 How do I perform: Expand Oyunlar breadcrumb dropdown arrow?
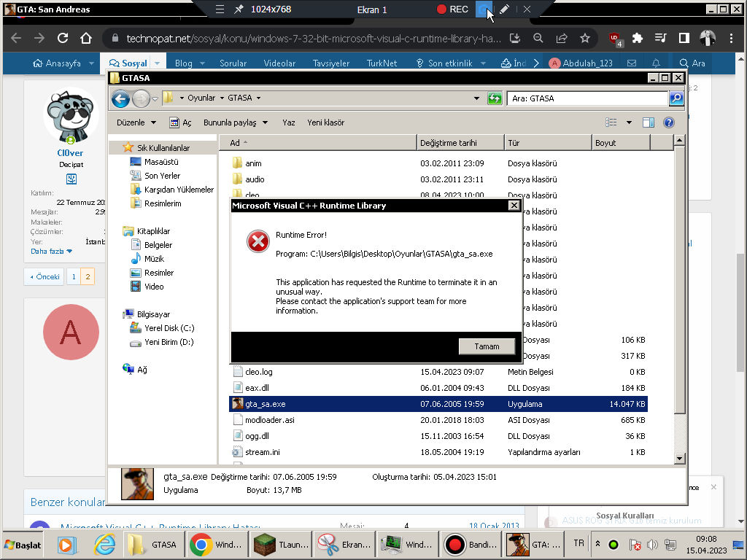click(222, 98)
